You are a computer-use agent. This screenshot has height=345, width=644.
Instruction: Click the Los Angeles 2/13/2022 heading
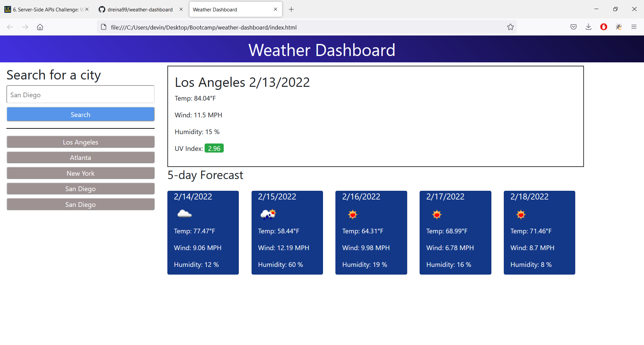tap(242, 82)
